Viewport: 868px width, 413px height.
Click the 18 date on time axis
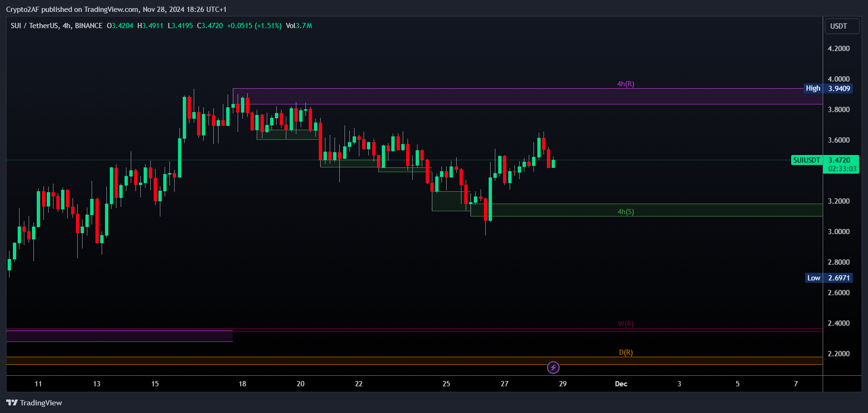click(242, 384)
